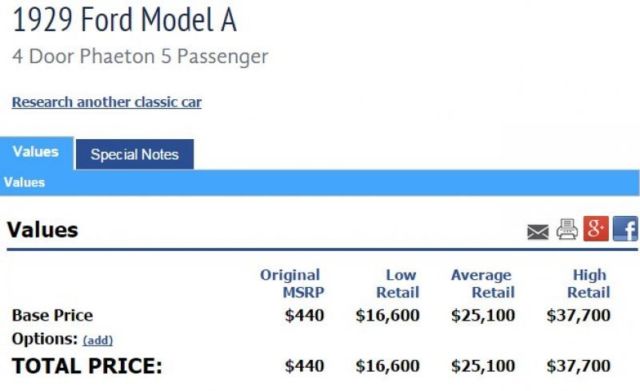The width and height of the screenshot is (640, 391).
Task: Click the High Retail column header
Action: [x=589, y=284]
